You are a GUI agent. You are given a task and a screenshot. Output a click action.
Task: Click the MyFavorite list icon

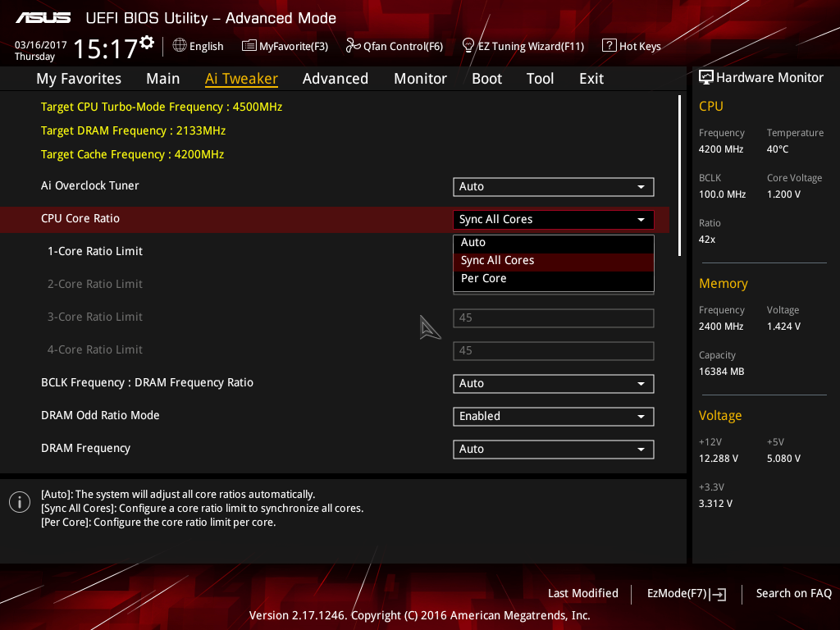pos(249,46)
